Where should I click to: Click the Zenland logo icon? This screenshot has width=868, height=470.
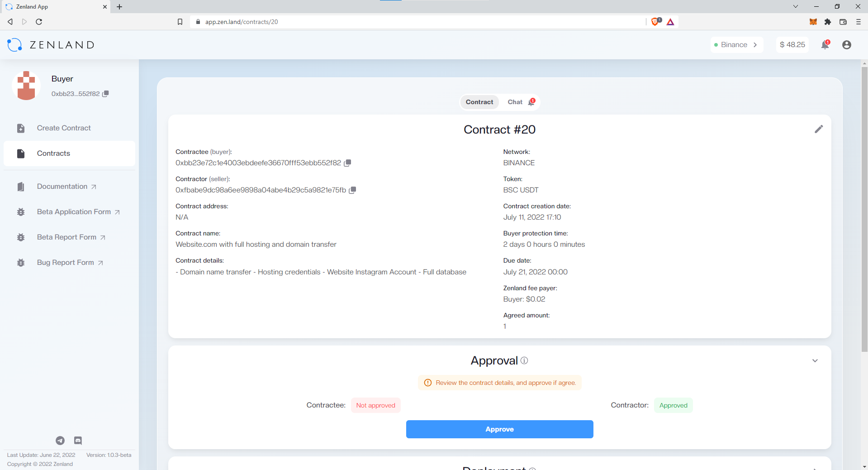[14, 45]
